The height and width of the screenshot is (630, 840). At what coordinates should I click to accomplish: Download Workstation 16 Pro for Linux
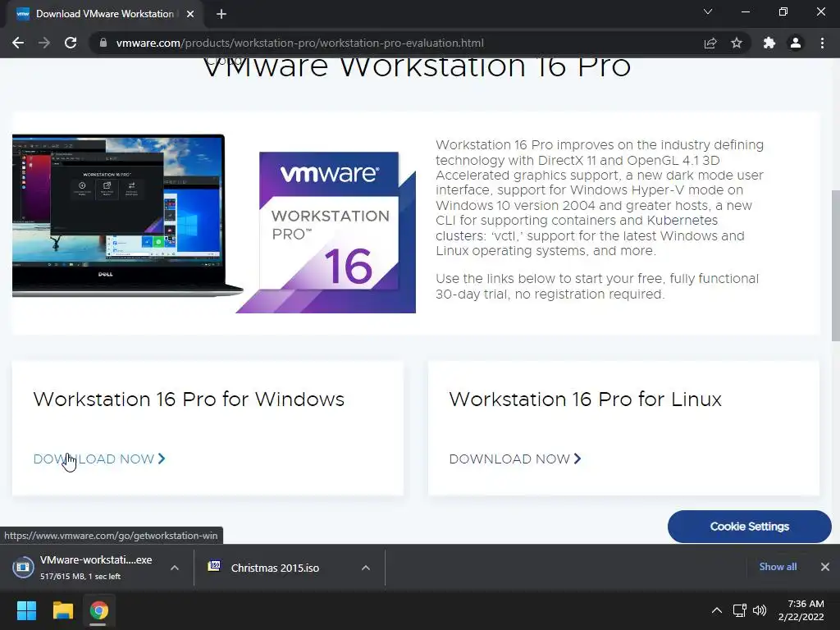click(x=515, y=459)
